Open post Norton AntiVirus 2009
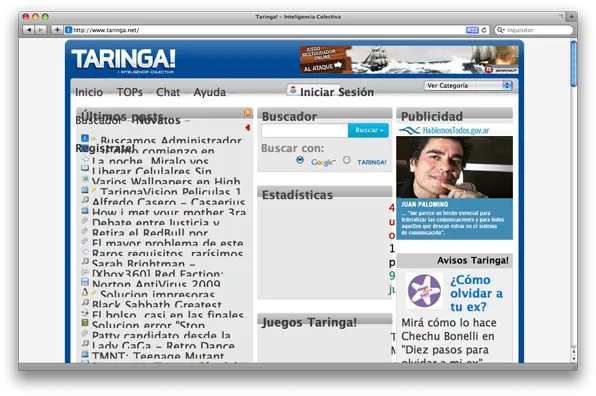The width and height of the screenshot is (596, 396). (x=156, y=284)
